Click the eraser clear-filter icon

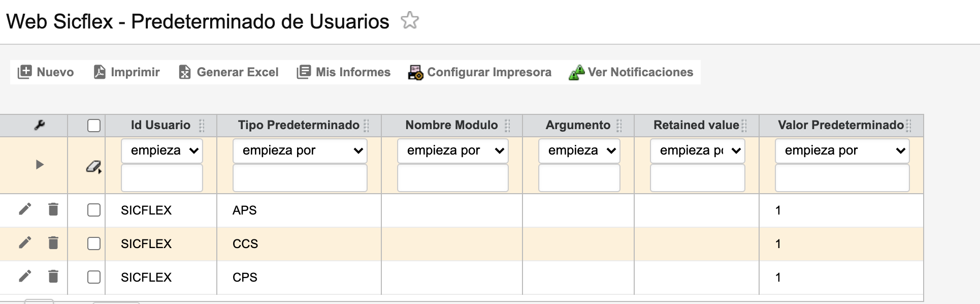click(x=93, y=166)
